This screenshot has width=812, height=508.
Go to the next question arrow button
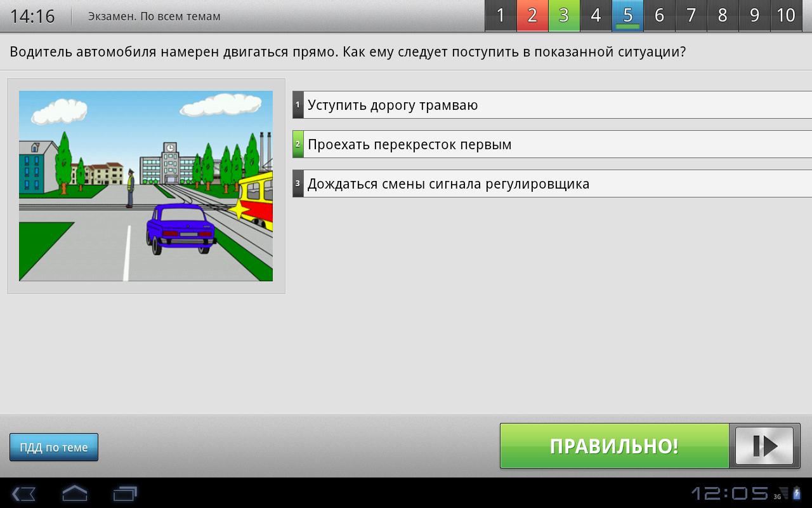pyautogui.click(x=764, y=446)
